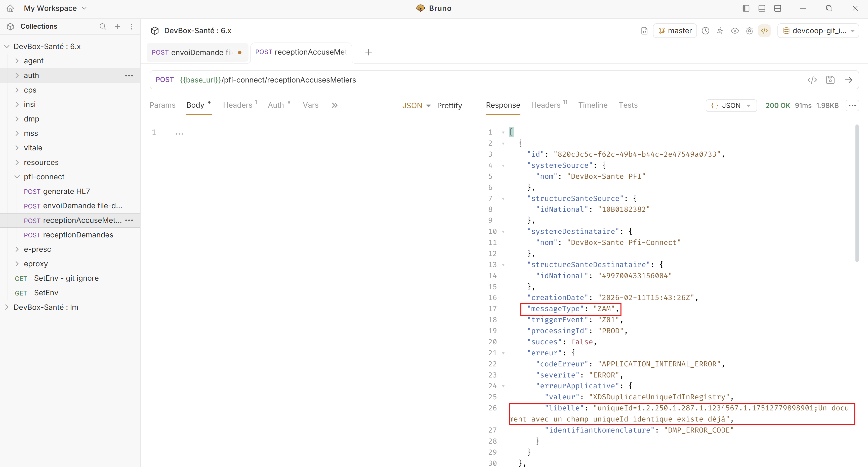Image resolution: width=868 pixels, height=467 pixels.
Task: Collapse the pfi-connect folder
Action: click(17, 177)
